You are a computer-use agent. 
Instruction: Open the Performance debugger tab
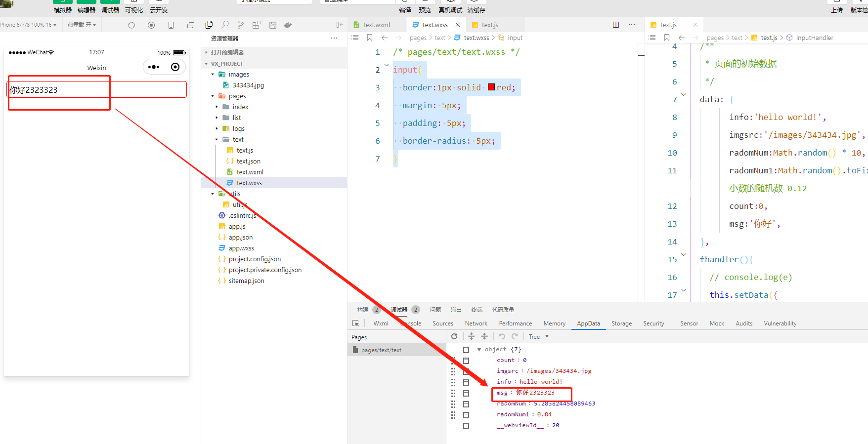pyautogui.click(x=516, y=323)
